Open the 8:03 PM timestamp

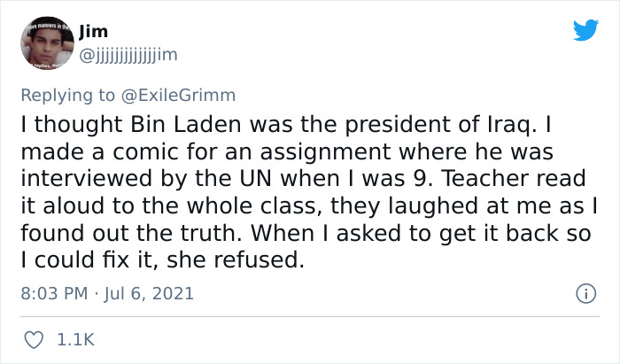coord(54,294)
